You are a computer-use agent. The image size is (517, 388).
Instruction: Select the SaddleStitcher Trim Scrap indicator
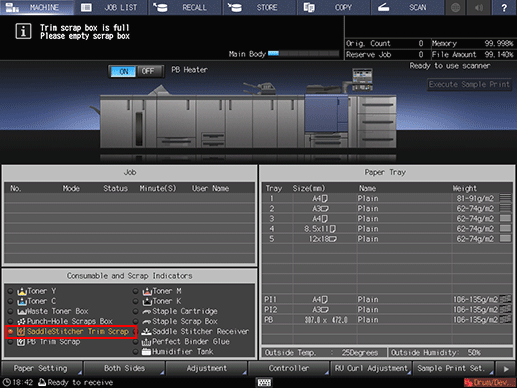(x=71, y=332)
